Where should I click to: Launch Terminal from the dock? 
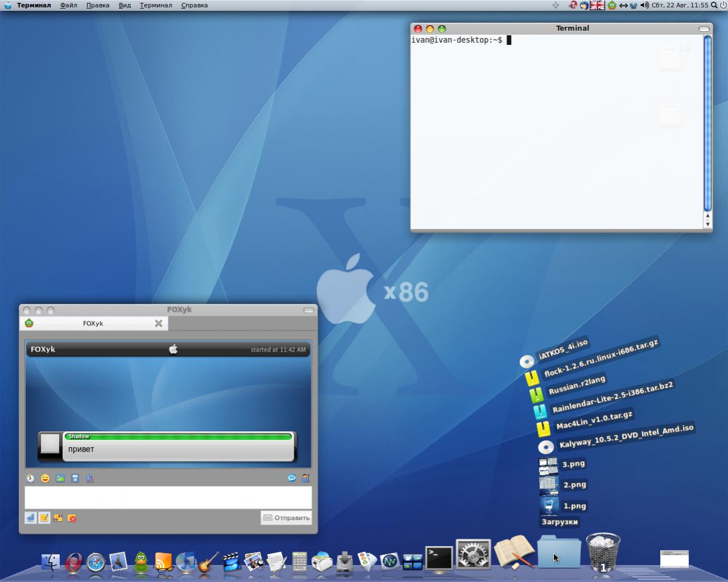[439, 558]
